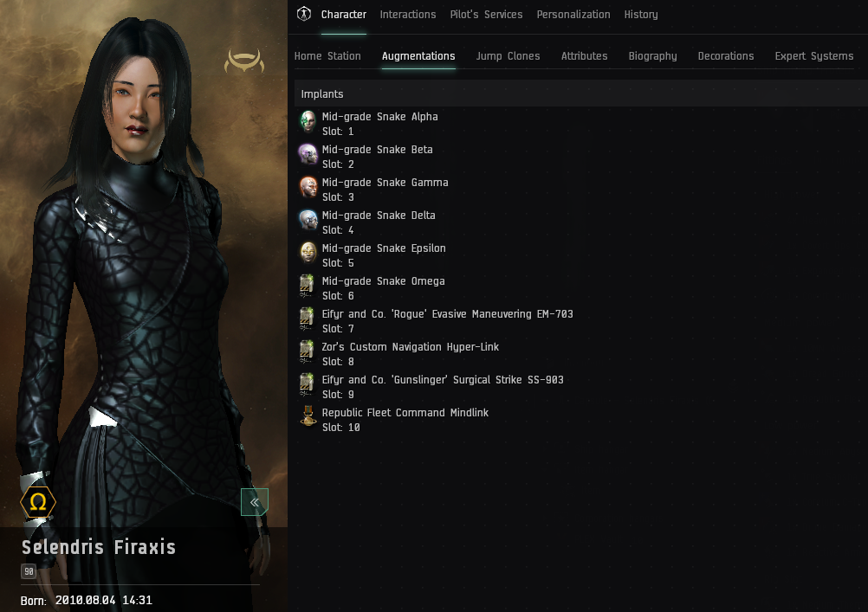
Task: Select the Mid-grade Snake Beta name
Action: (x=377, y=150)
